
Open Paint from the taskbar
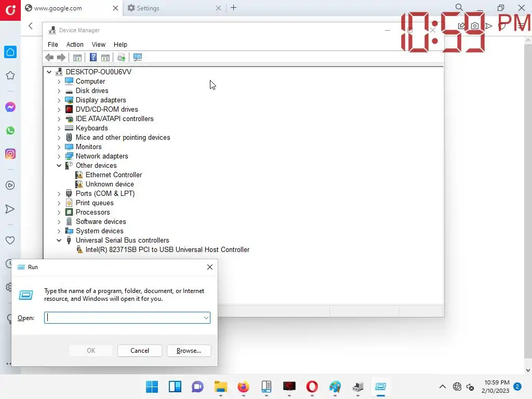point(335,387)
